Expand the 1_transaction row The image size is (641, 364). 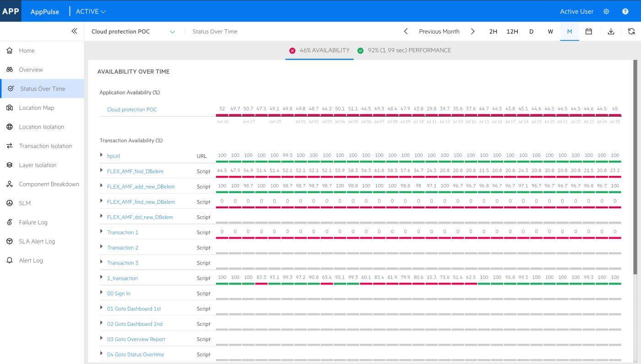tap(102, 277)
